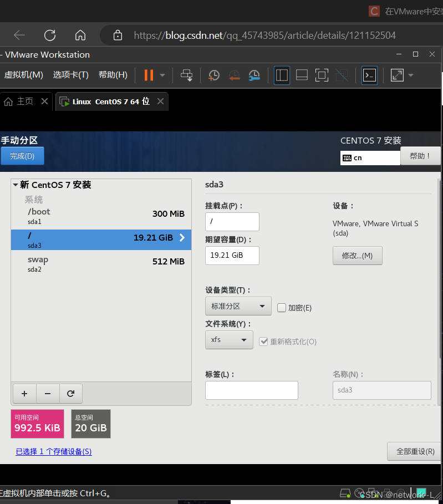Image resolution: width=443 pixels, height=504 pixels.
Task: Click the 名称(N) sda3 name field
Action: [x=382, y=390]
